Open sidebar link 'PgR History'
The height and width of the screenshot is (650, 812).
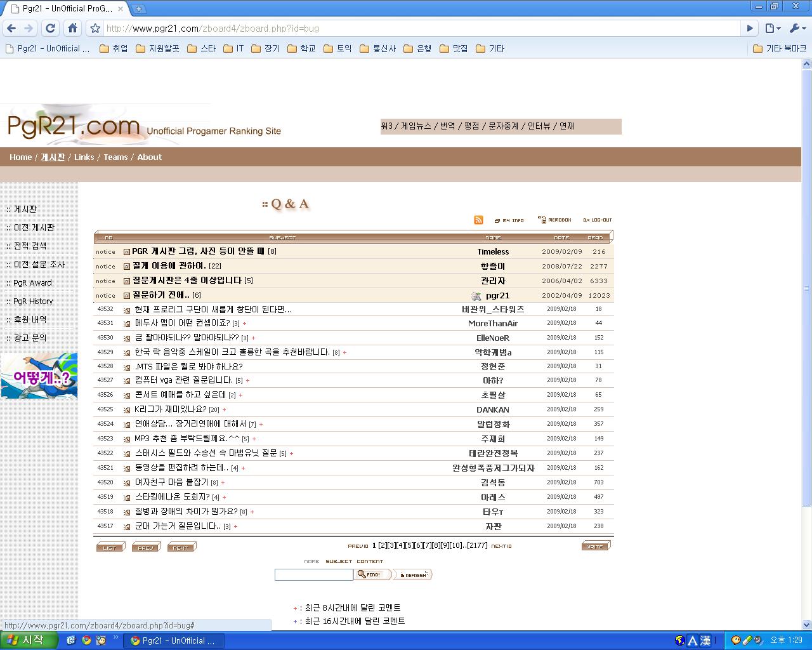coord(33,301)
